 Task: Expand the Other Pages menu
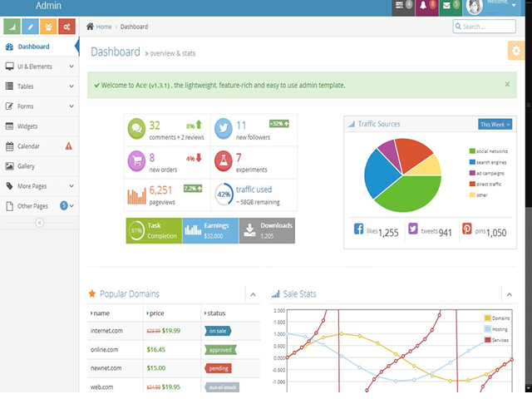[39, 206]
